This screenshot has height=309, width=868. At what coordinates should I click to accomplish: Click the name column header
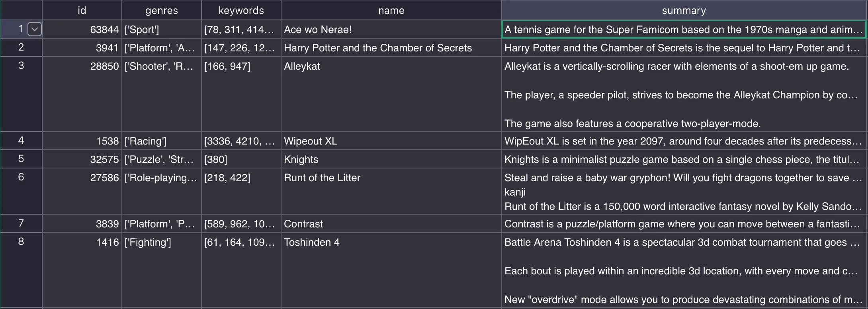coord(391,10)
